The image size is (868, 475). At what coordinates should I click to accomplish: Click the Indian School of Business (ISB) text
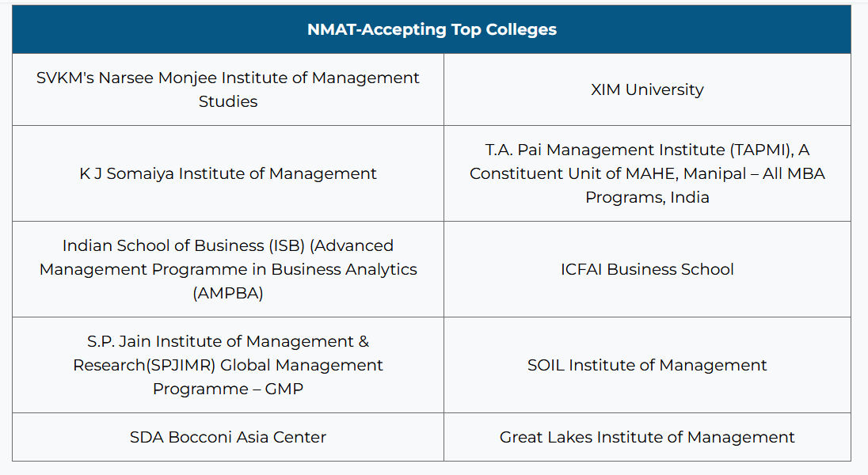pyautogui.click(x=228, y=245)
